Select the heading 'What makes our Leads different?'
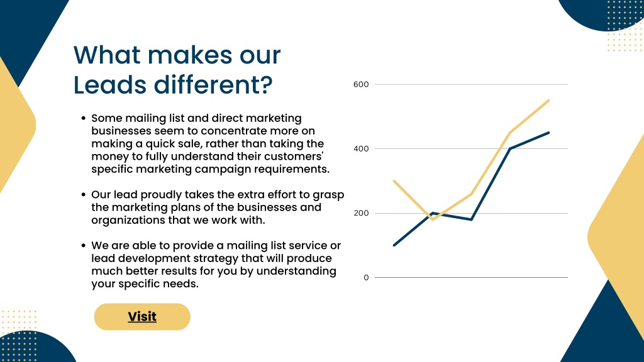This screenshot has height=362, width=644. [177, 70]
